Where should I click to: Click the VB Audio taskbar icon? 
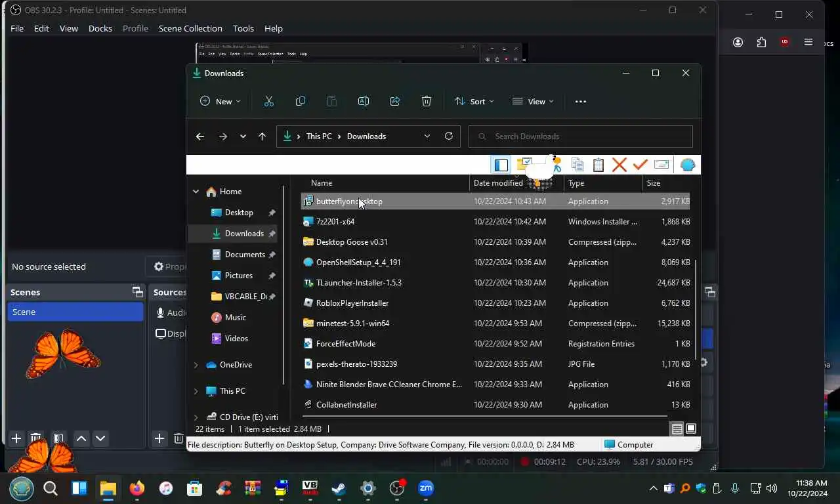coord(310,488)
